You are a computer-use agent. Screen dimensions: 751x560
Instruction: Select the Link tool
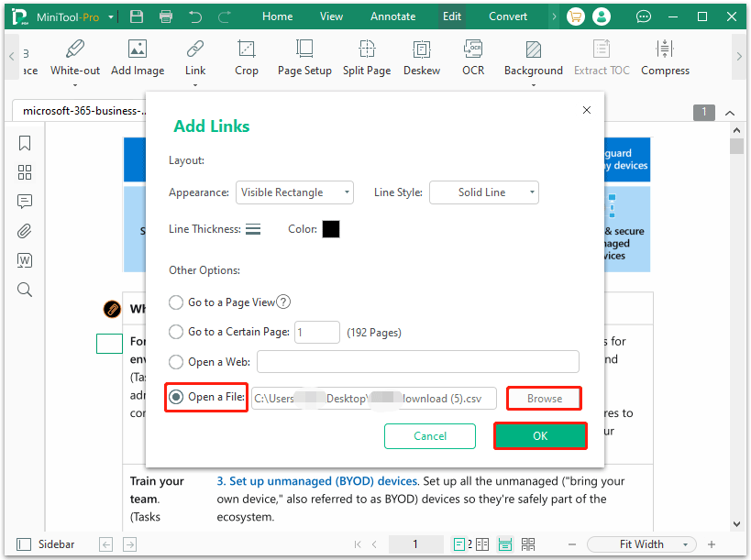coord(195,58)
